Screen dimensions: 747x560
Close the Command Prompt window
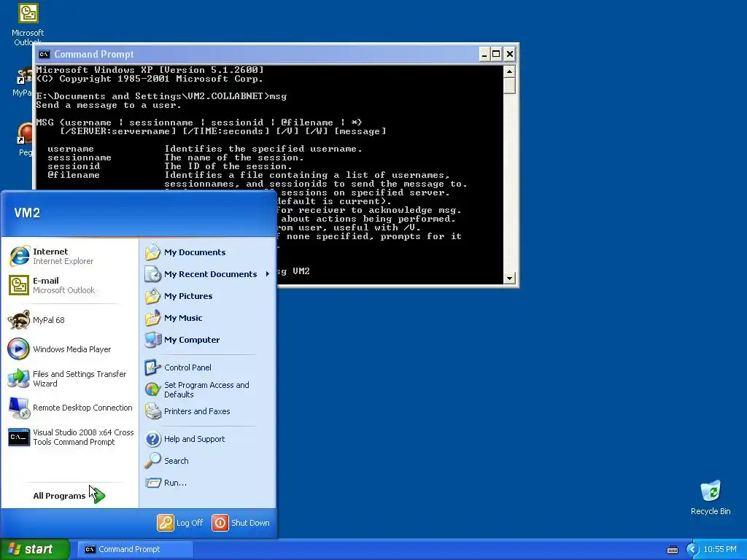(x=509, y=54)
